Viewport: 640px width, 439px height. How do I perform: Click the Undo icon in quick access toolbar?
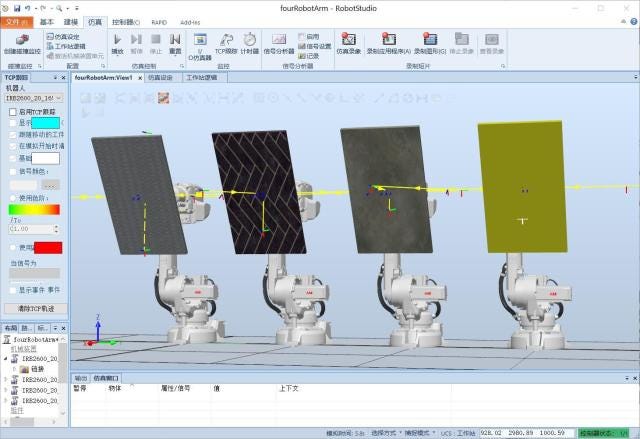(x=28, y=8)
